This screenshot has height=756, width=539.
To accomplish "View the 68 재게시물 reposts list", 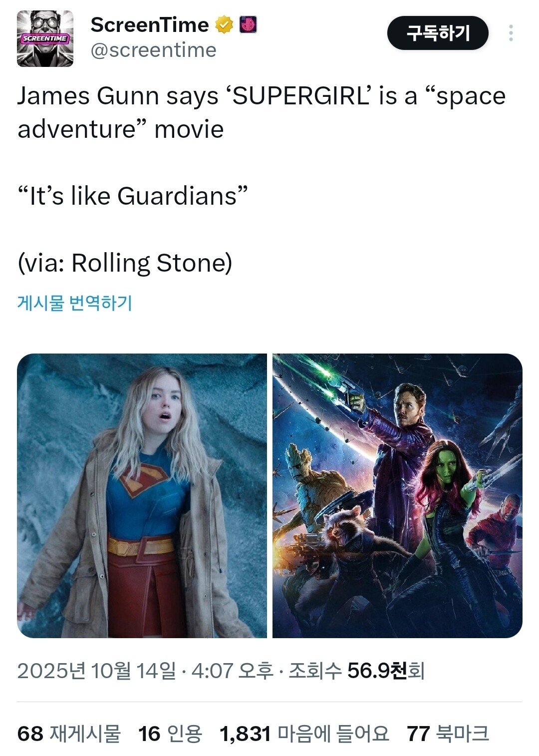I will [69, 734].
